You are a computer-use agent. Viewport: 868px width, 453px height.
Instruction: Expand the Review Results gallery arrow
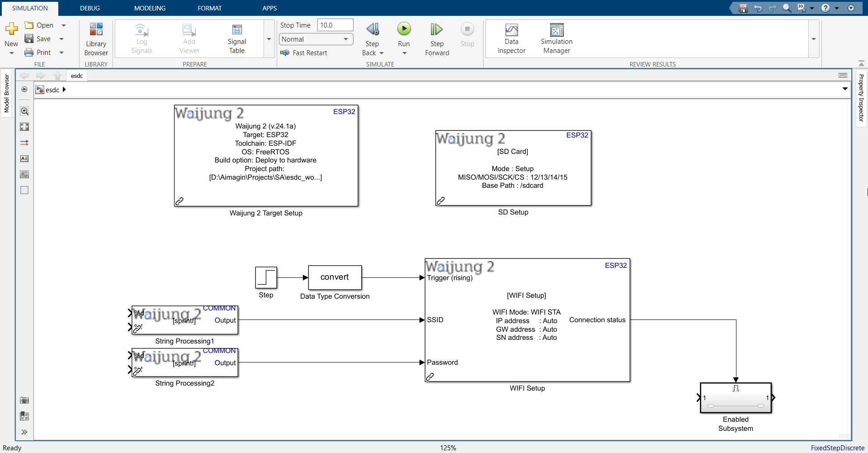[814, 39]
